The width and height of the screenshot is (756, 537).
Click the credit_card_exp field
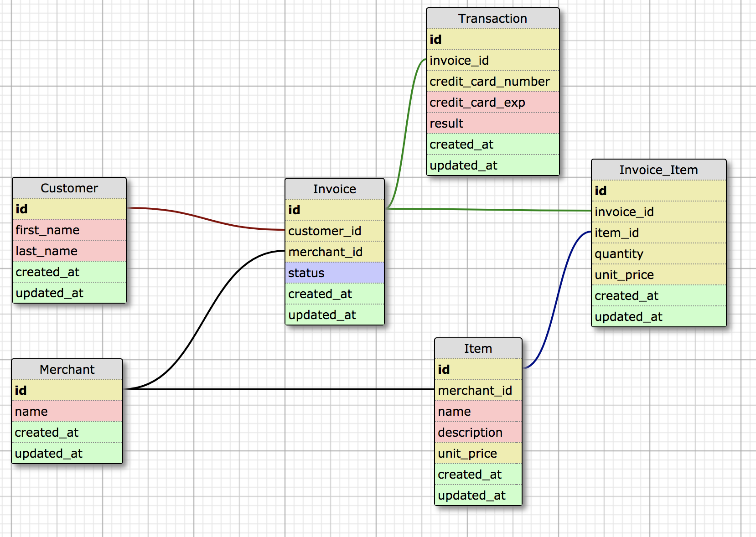(x=492, y=103)
